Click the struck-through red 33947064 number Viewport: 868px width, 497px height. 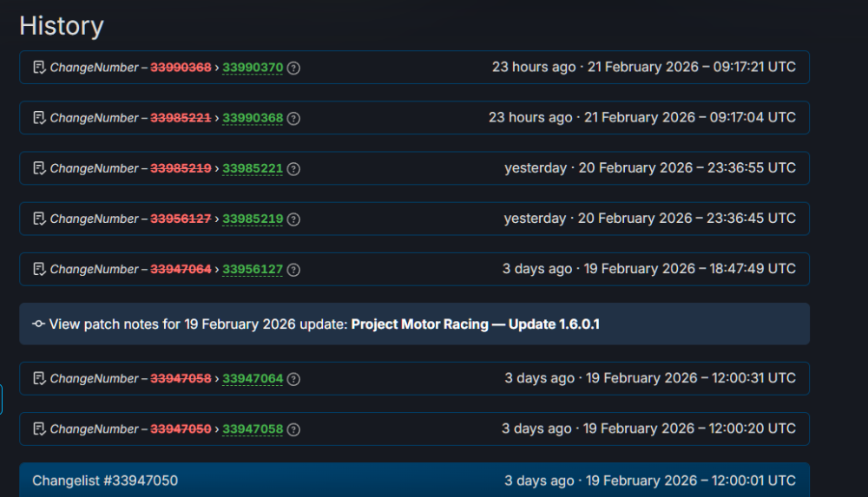pos(181,270)
